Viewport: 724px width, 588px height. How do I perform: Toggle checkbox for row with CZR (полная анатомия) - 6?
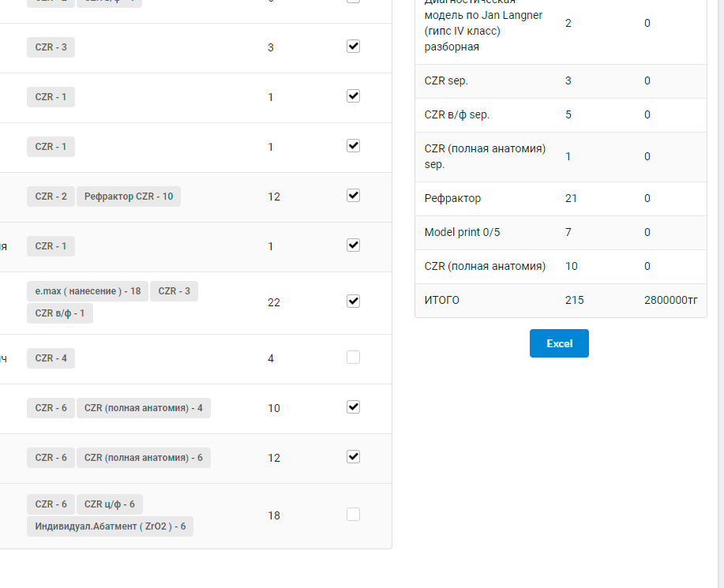pyautogui.click(x=353, y=457)
